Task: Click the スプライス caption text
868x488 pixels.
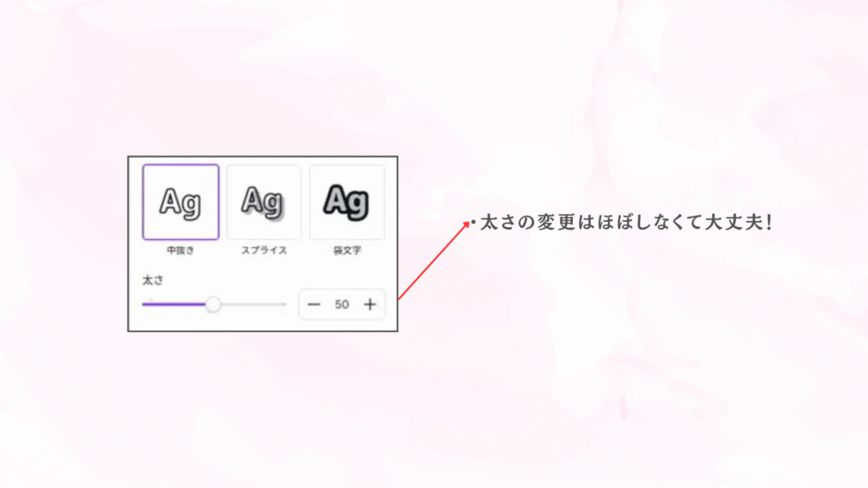Action: click(264, 251)
